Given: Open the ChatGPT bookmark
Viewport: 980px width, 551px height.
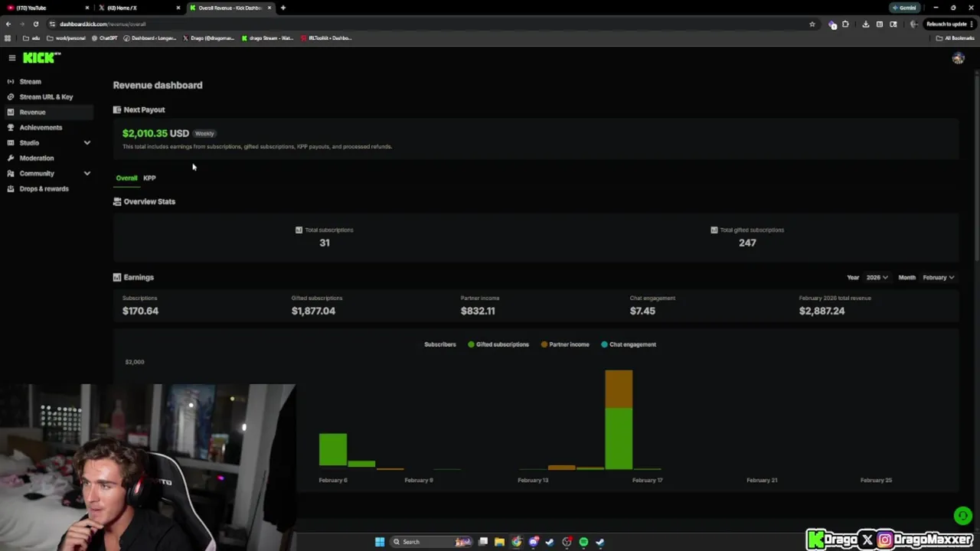Looking at the screenshot, I should (x=104, y=37).
